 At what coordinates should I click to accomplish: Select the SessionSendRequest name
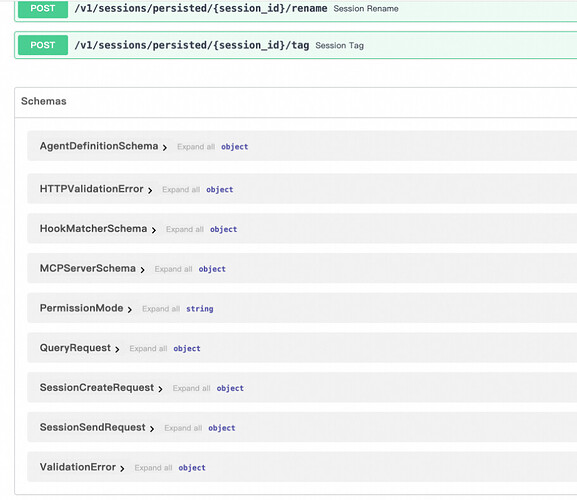click(x=92, y=427)
